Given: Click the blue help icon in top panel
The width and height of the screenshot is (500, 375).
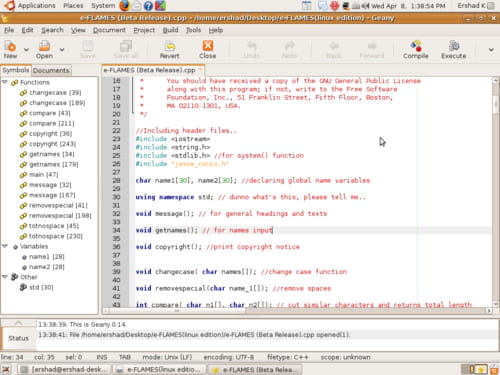Looking at the screenshot, I should click(148, 6).
